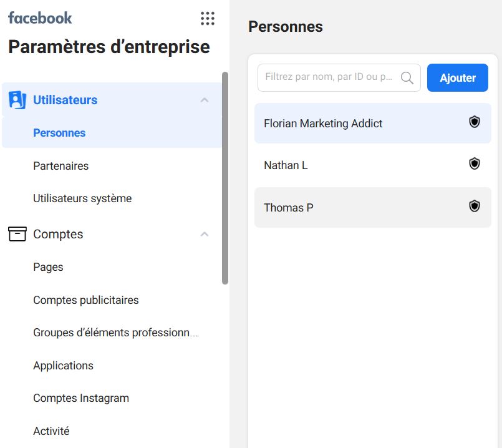Image resolution: width=502 pixels, height=448 pixels.
Task: Select Personnes in the sidebar
Action: [59, 133]
